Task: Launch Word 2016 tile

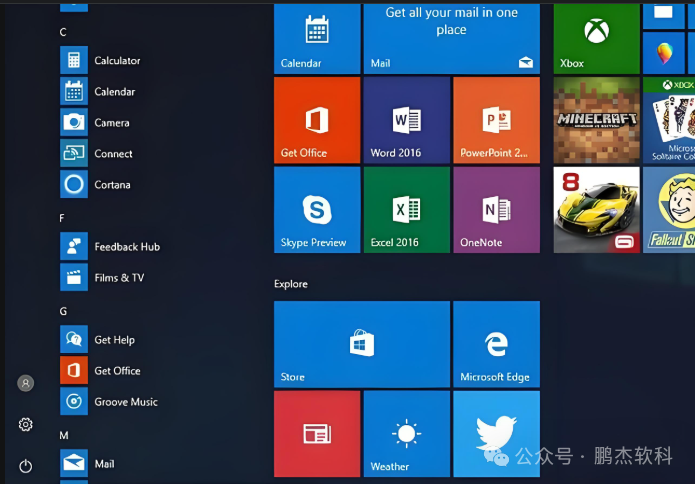Action: point(407,120)
